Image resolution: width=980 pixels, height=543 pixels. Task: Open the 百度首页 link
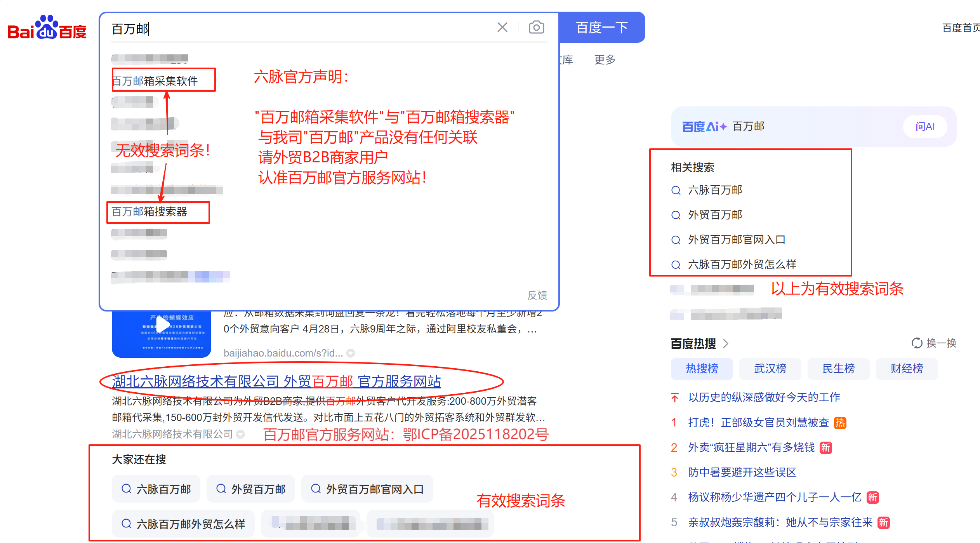(x=961, y=28)
